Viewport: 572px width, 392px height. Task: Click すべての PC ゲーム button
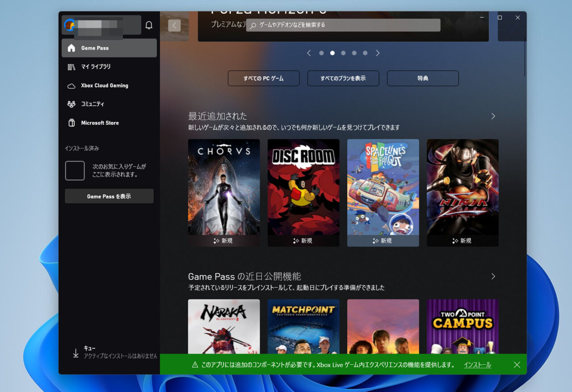(264, 78)
